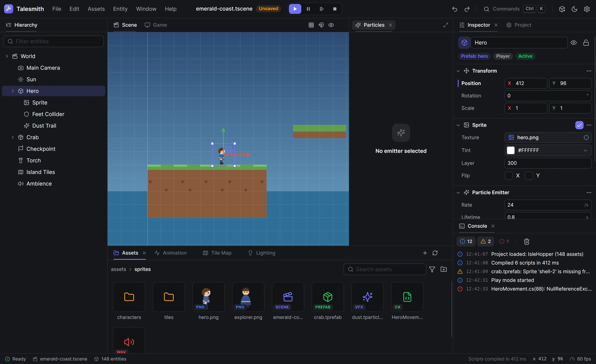Screen dimensions: 596x364
Task: Clear the console with the trash icon
Action: pos(527,241)
